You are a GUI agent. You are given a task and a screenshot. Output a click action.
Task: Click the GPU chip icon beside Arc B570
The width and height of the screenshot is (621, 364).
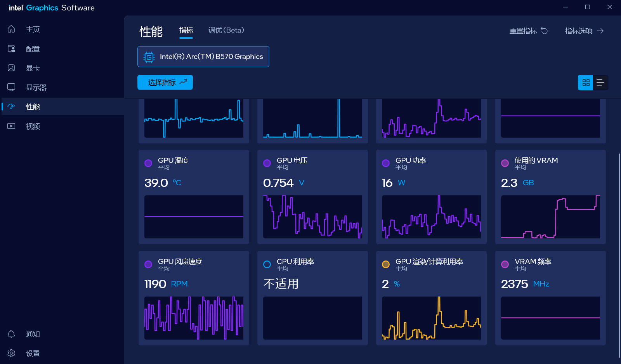(149, 57)
